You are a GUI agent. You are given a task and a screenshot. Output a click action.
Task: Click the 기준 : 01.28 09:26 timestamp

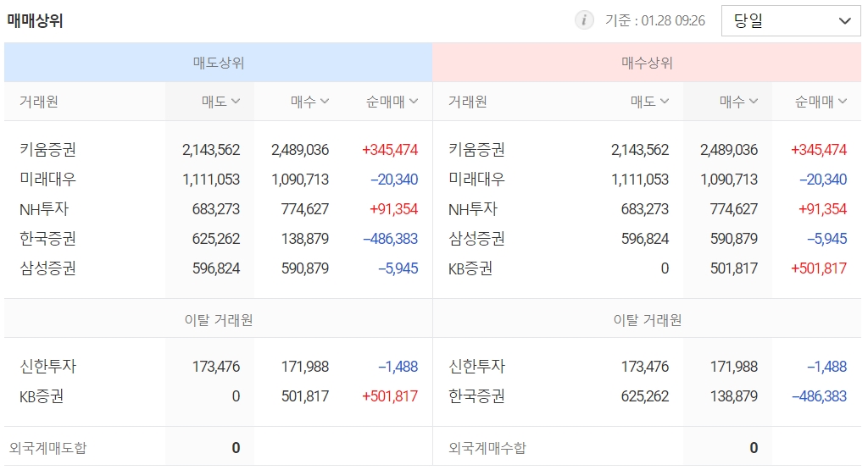pyautogui.click(x=655, y=21)
